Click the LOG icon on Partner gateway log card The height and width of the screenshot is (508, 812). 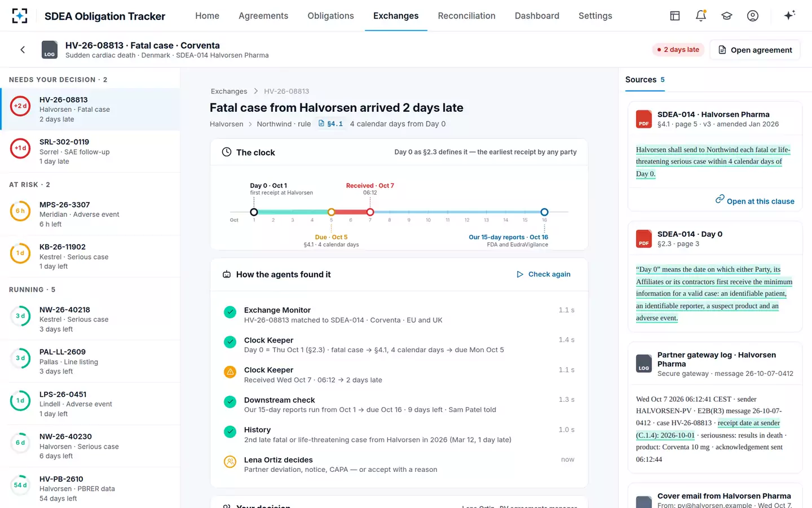pos(644,364)
